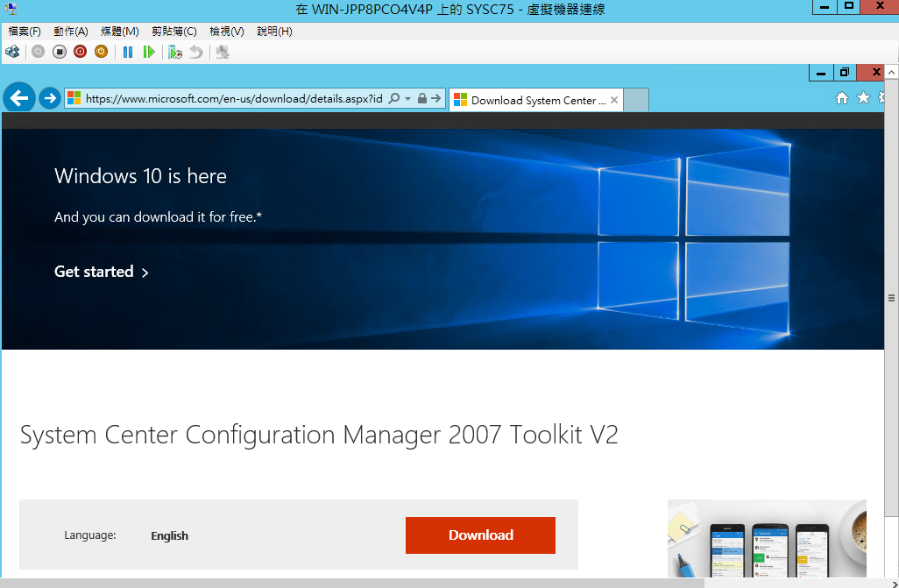Click the vertical scrollbar grip handle
Viewport: 899px width, 588px height.
(x=891, y=298)
